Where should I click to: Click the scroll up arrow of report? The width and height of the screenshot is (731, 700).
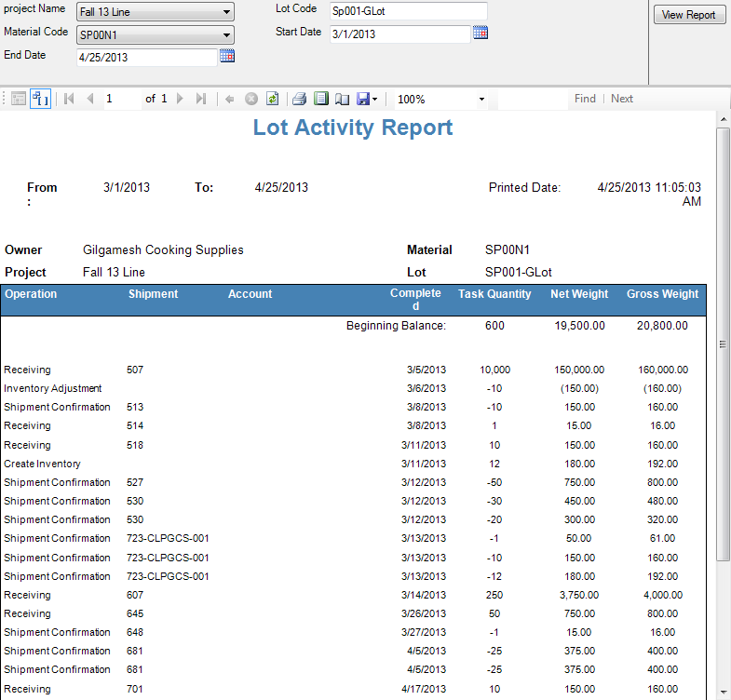[723, 120]
